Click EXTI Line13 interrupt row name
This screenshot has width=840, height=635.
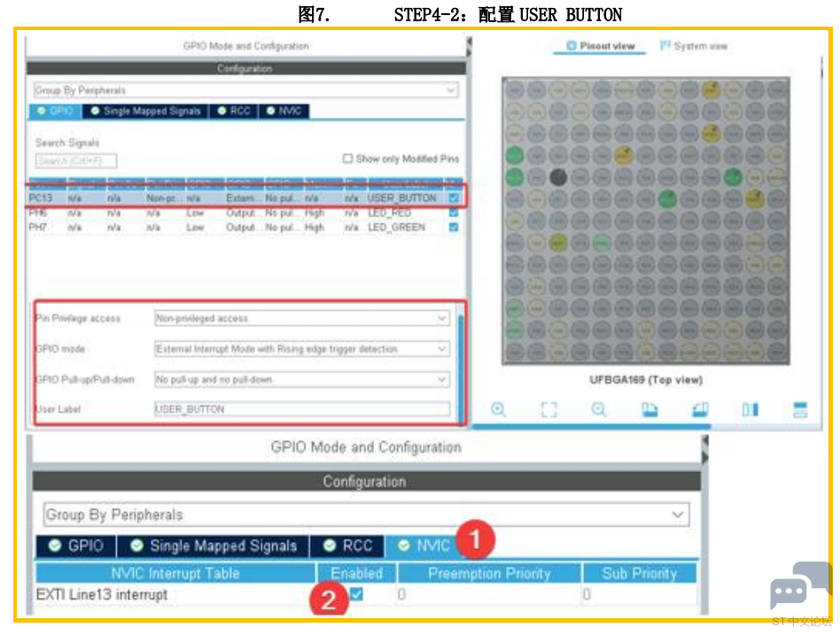click(102, 594)
